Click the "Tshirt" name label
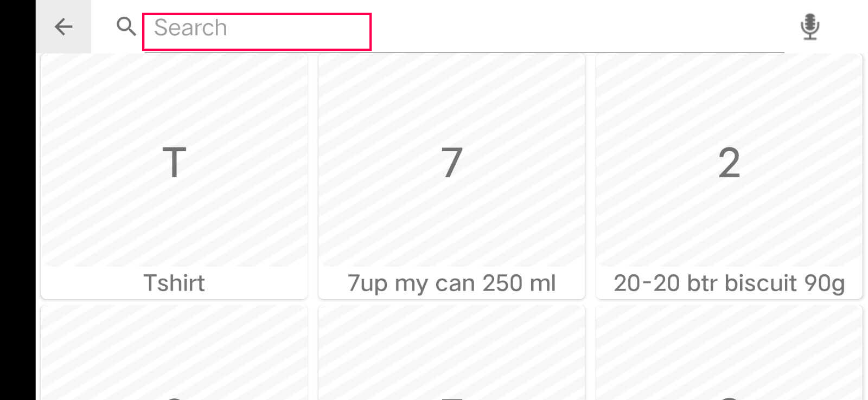Image resolution: width=868 pixels, height=400 pixels. [x=174, y=283]
